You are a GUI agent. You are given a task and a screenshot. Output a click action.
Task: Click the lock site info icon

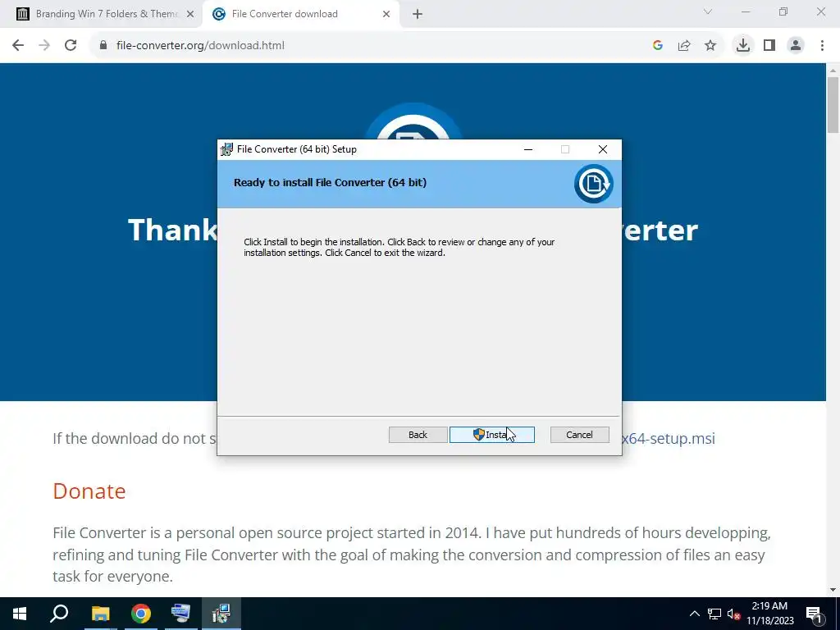click(x=103, y=46)
